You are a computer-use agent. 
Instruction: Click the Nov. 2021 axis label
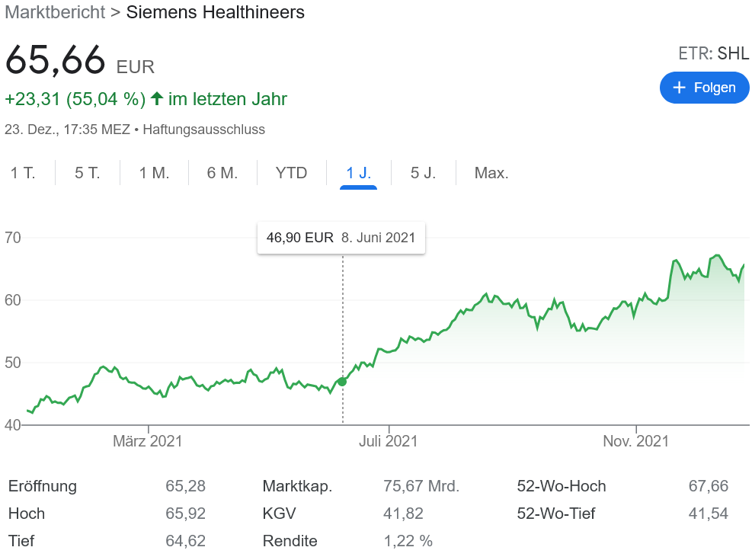pos(635,441)
